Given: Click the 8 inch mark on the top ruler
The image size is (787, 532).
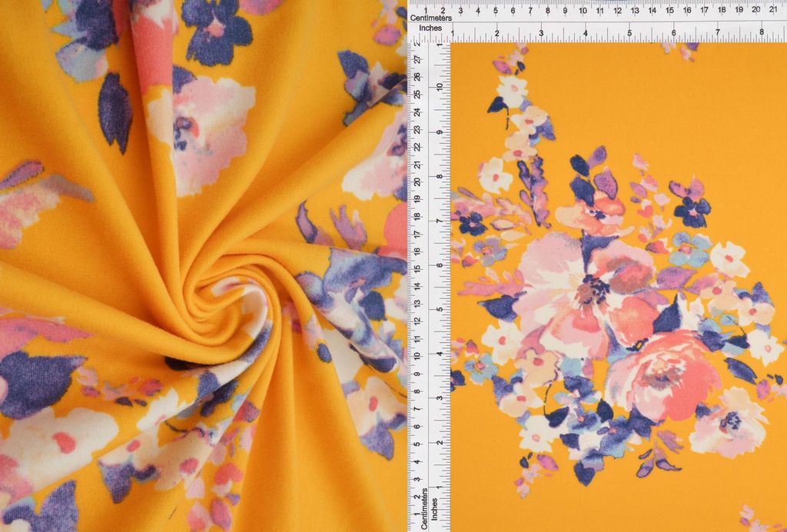Looking at the screenshot, I should tap(762, 32).
